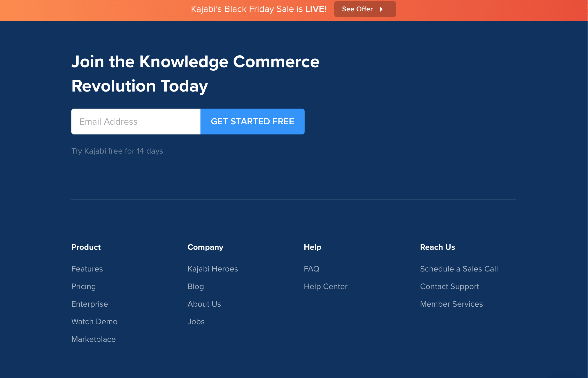
Task: Click the arrow icon in See Offer
Action: [x=381, y=9]
